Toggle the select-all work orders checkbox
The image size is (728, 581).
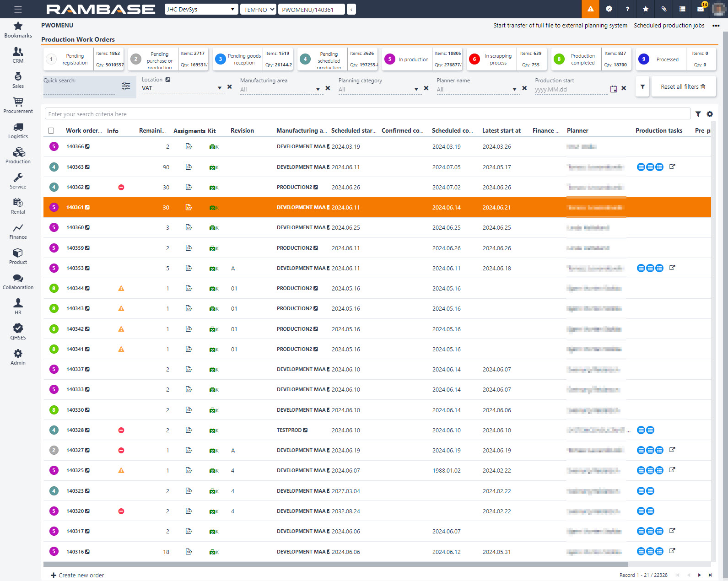coord(51,131)
